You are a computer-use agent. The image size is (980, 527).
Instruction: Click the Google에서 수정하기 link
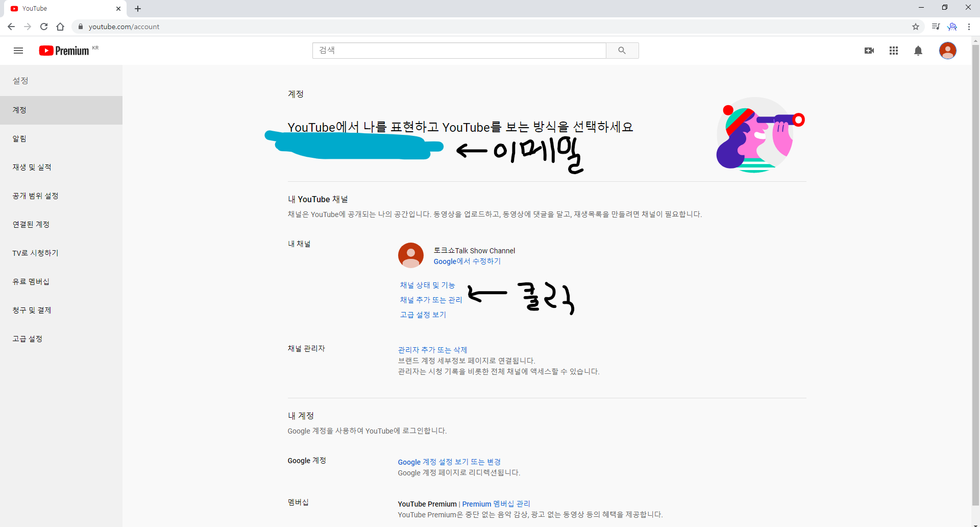click(x=467, y=261)
